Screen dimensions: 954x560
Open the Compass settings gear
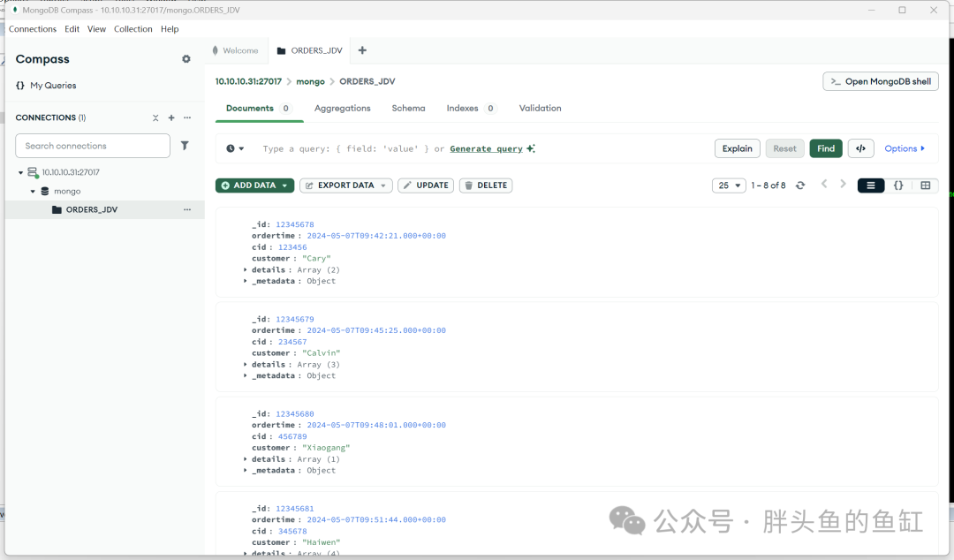pos(186,59)
